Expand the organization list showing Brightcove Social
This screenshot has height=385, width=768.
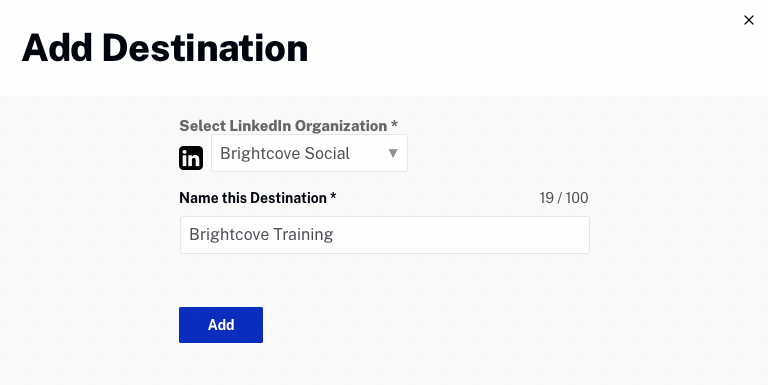tap(309, 153)
